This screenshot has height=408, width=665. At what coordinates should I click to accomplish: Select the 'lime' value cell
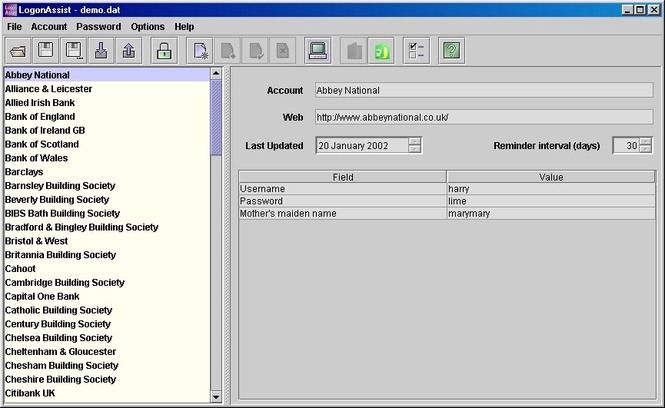551,201
